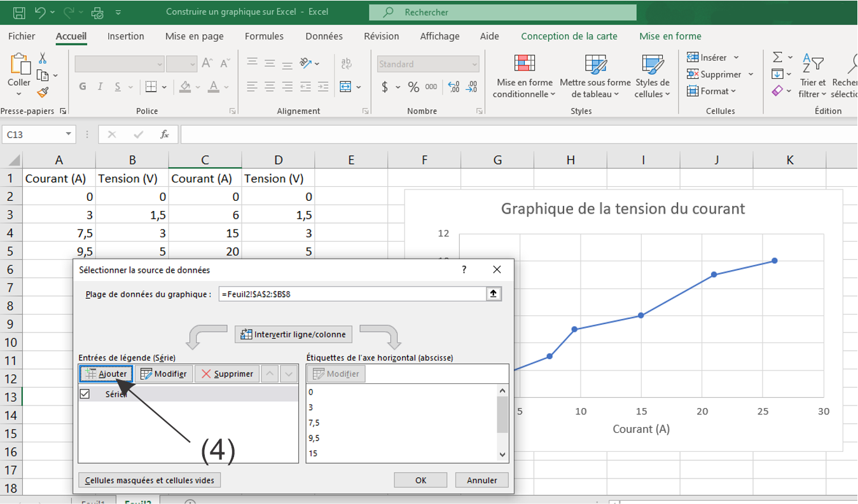Click the Format Painter brush icon
858x504 pixels.
[43, 93]
